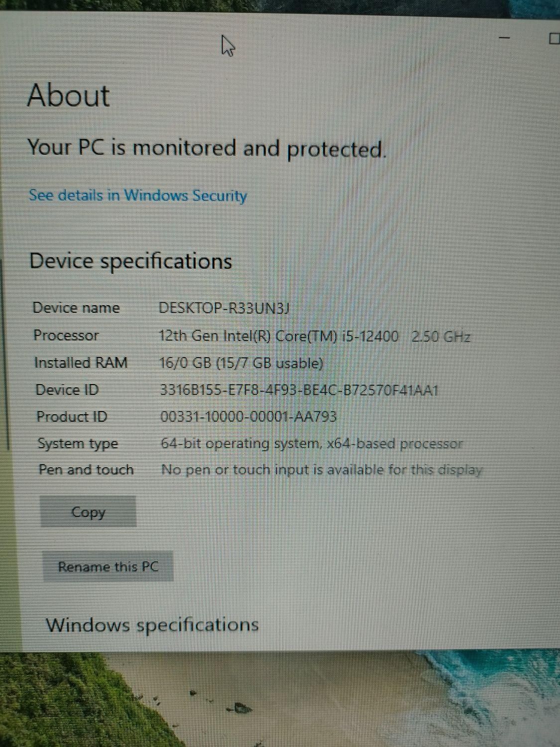The height and width of the screenshot is (747, 560).
Task: Click the Processor value text
Action: [x=315, y=336]
